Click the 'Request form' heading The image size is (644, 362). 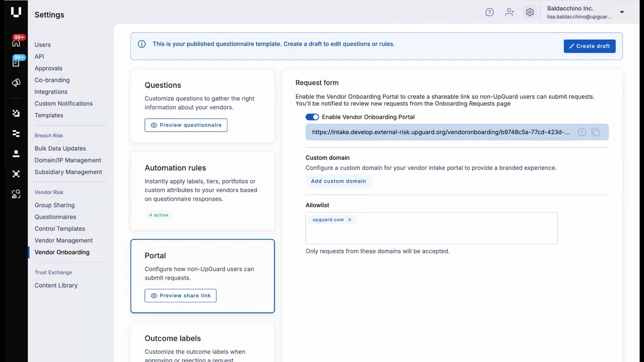317,83
